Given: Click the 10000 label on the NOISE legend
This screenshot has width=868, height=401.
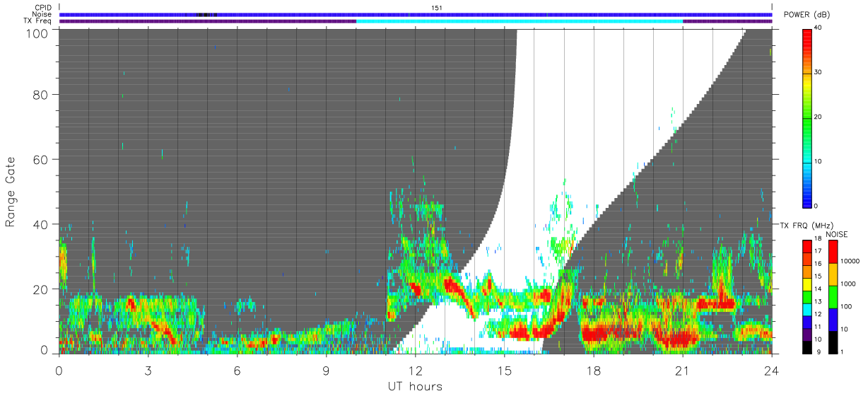Looking at the screenshot, I should point(850,261).
